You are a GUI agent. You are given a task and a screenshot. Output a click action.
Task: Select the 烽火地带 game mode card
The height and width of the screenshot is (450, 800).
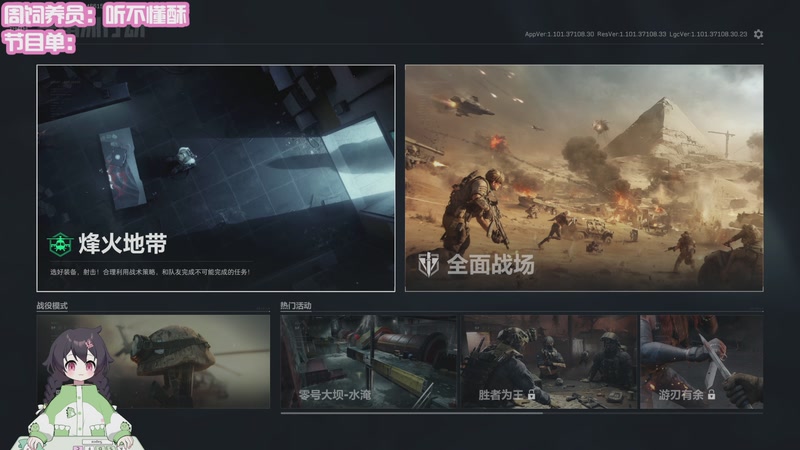pos(216,178)
